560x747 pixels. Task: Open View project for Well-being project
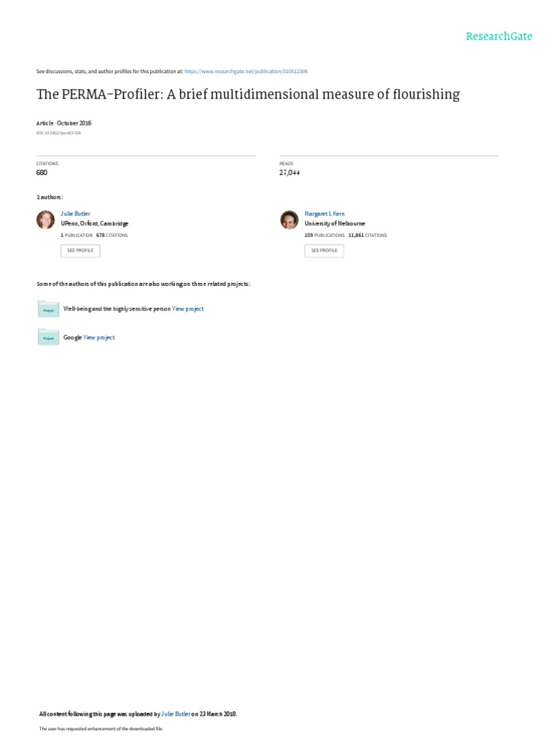(188, 309)
